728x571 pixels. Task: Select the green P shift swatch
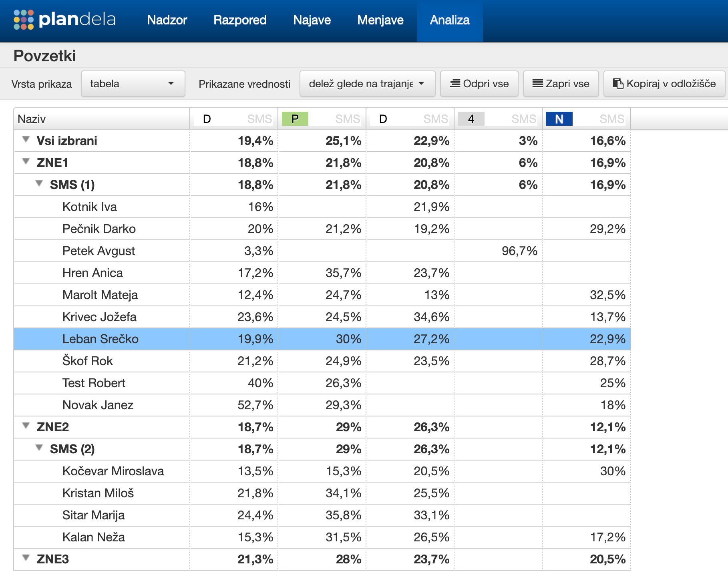click(x=295, y=119)
